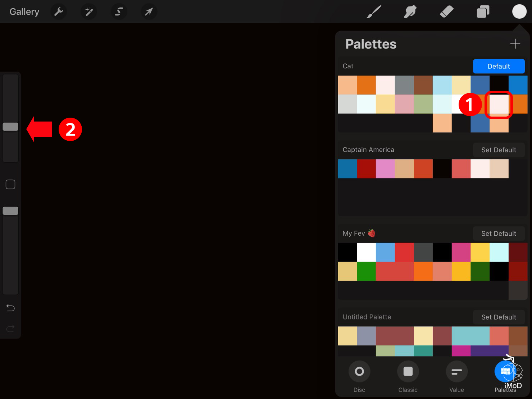Tap the undo arrow
This screenshot has height=399, width=532.
click(x=10, y=308)
